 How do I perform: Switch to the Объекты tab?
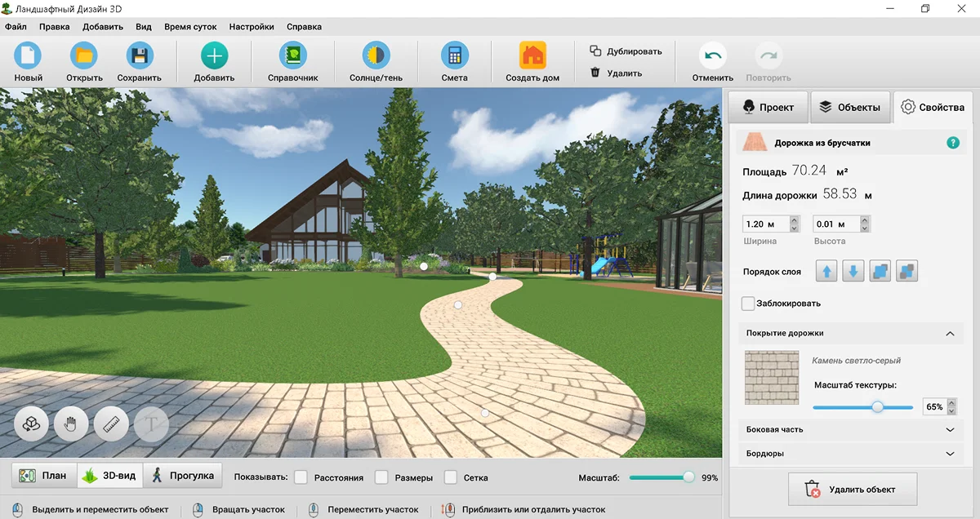coord(850,107)
